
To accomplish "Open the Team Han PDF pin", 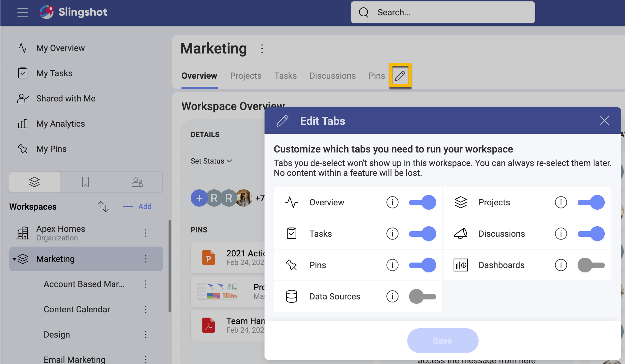I will (228, 325).
